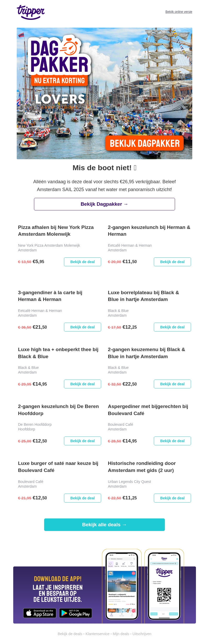Open the Bekijk online versie link
The height and width of the screenshot is (644, 209).
click(x=179, y=12)
